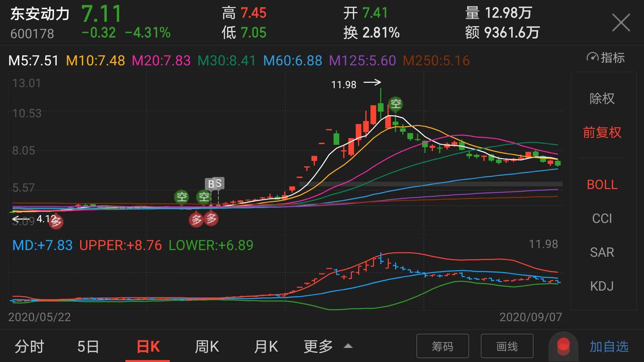Screen dimensions: 644x362
Task: Tap the change percent -4.31%
Action: click(148, 33)
